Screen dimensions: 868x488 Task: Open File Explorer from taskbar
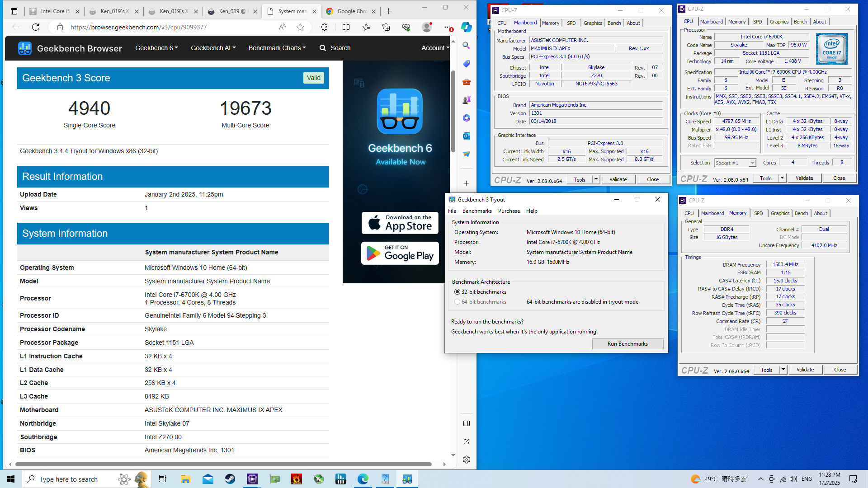tap(185, 479)
